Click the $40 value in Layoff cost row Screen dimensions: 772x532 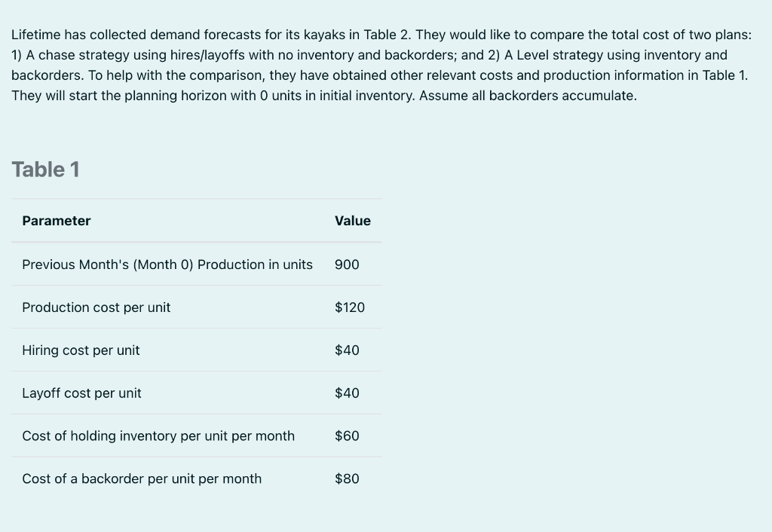tap(347, 393)
